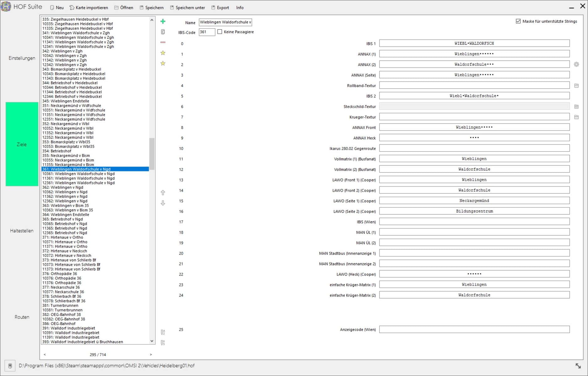Viewport: 588px width, 376px height.
Task: Click the IBIS 1 text field
Action: [474, 44]
